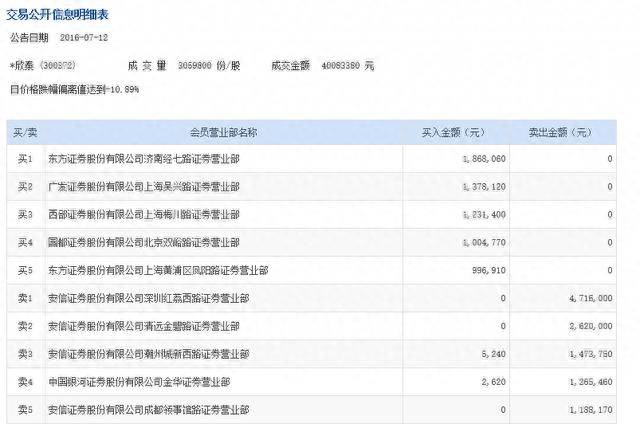Click 安信证券 清远金碧路证券营业部 name
This screenshot has width=640, height=424.
[x=144, y=326]
